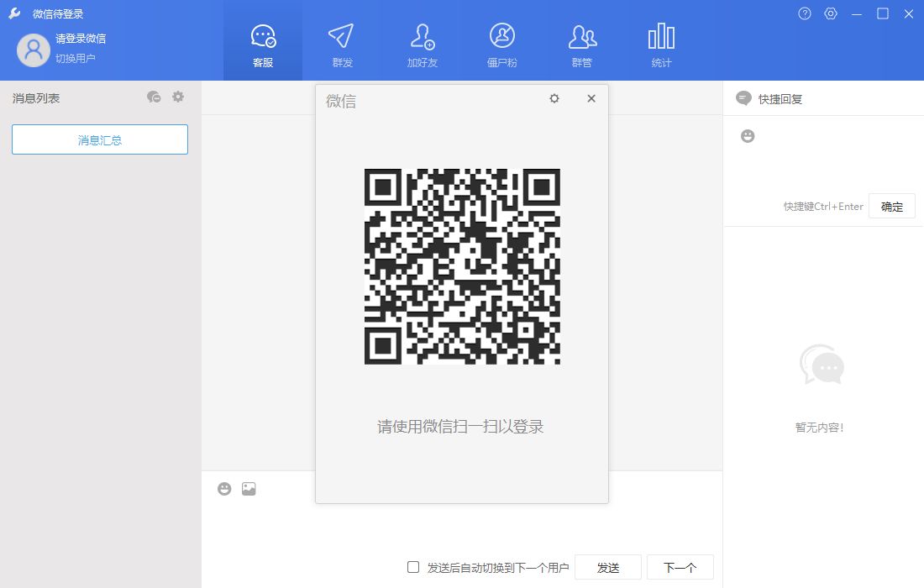The image size is (924, 588).
Task: Open the 统计 statistics panel
Action: (660, 41)
